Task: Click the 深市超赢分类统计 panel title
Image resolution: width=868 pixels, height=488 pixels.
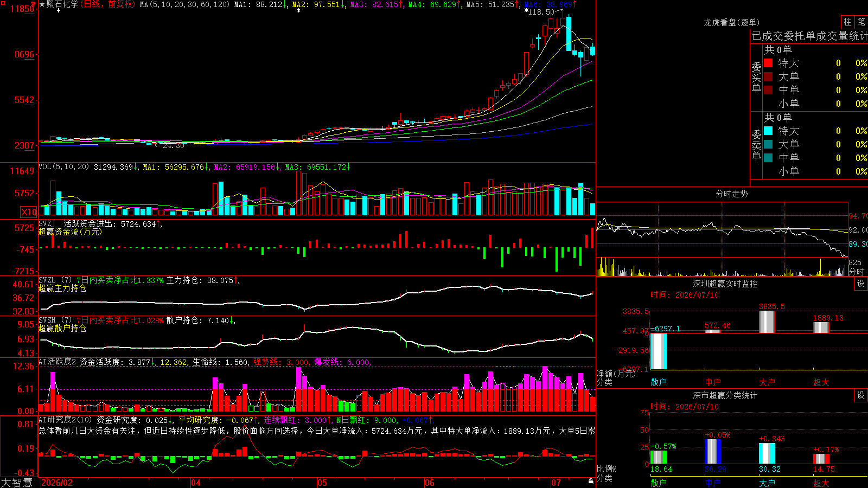Action: tap(725, 395)
